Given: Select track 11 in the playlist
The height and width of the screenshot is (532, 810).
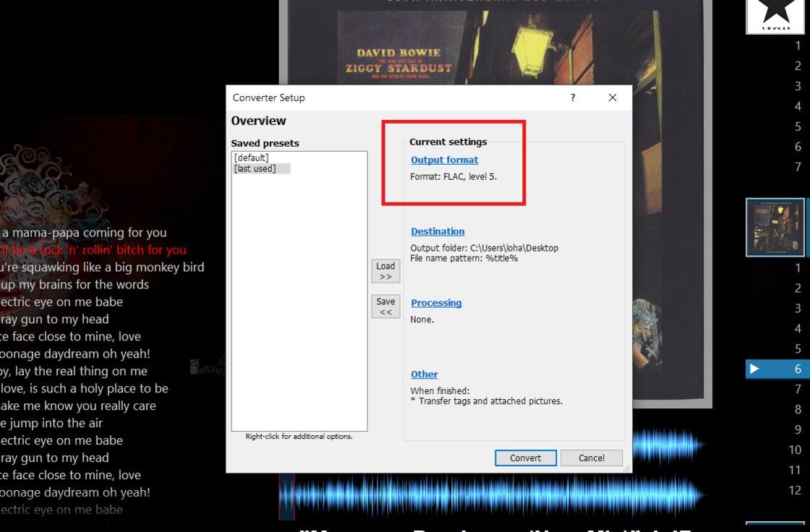Looking at the screenshot, I should [795, 470].
